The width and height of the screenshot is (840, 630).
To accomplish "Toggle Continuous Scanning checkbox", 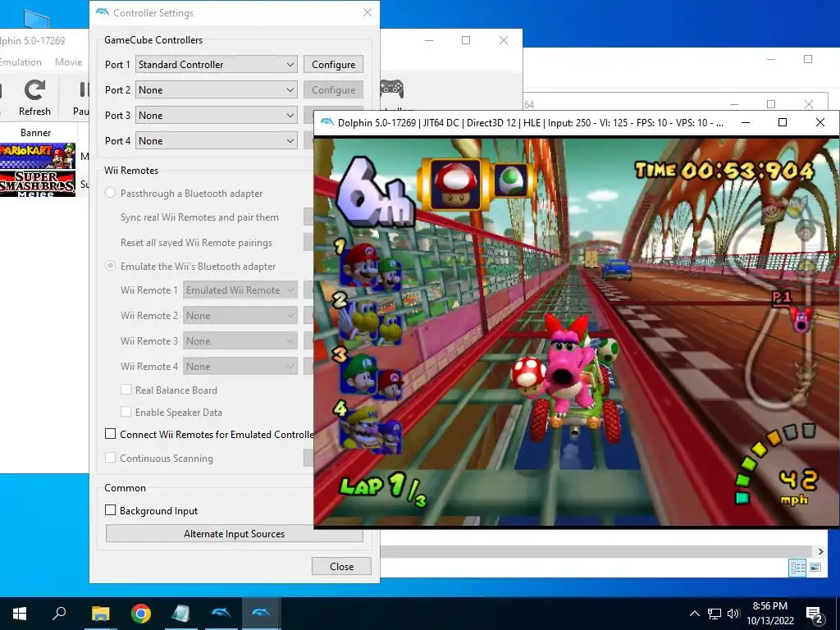I will (111, 458).
